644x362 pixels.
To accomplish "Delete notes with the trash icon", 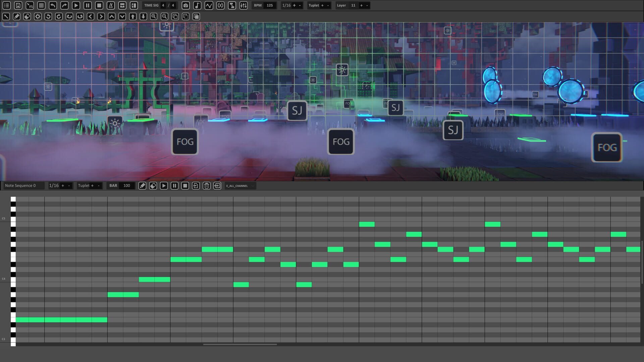I will pyautogui.click(x=207, y=186).
